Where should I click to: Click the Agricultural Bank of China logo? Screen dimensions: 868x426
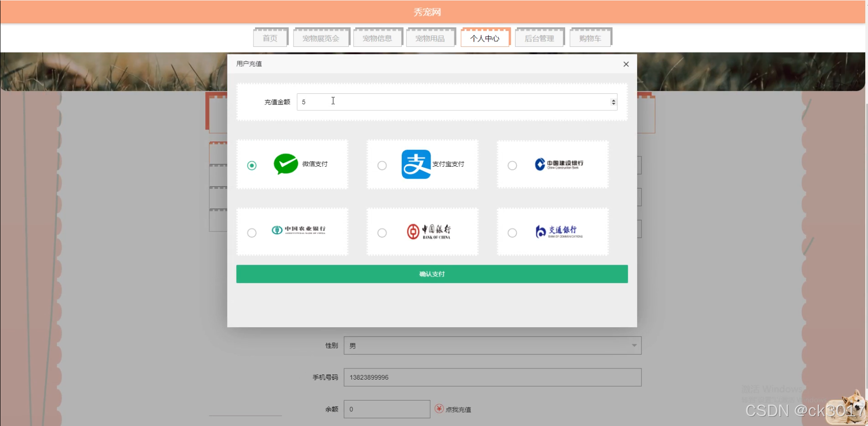299,230
